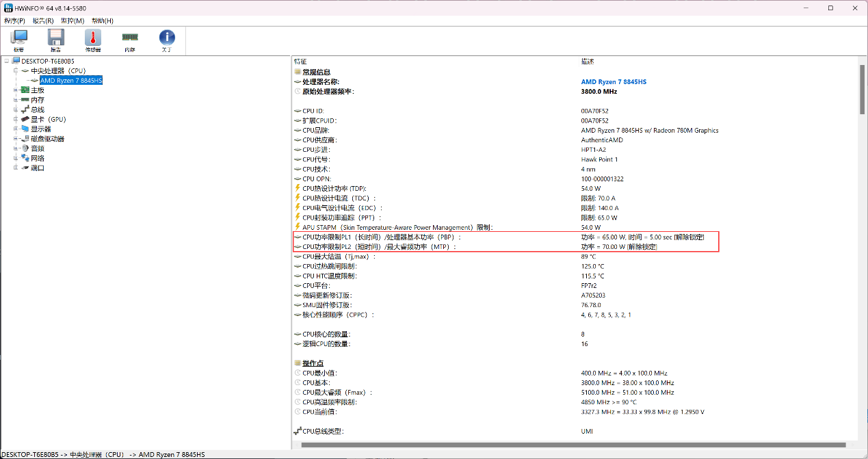Image resolution: width=868 pixels, height=459 pixels.
Task: Click the HWiNFO app icon in title bar
Action: [8, 8]
